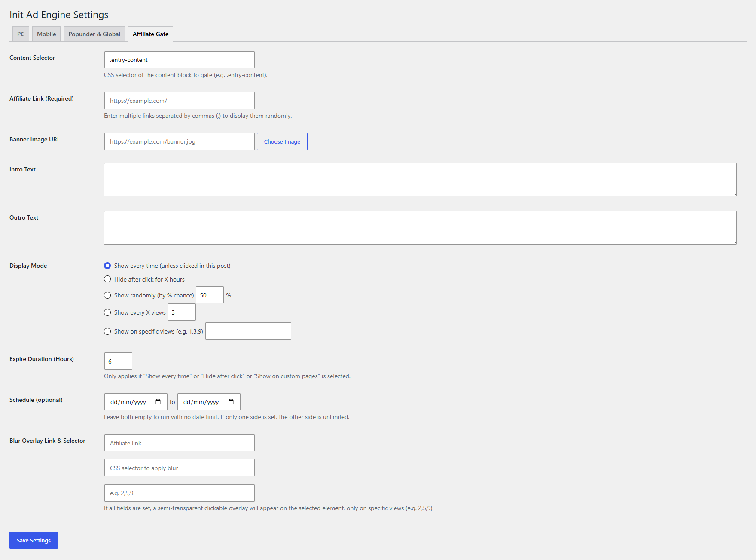Click the 'Init Ad Engine Settings' heading

(x=59, y=15)
